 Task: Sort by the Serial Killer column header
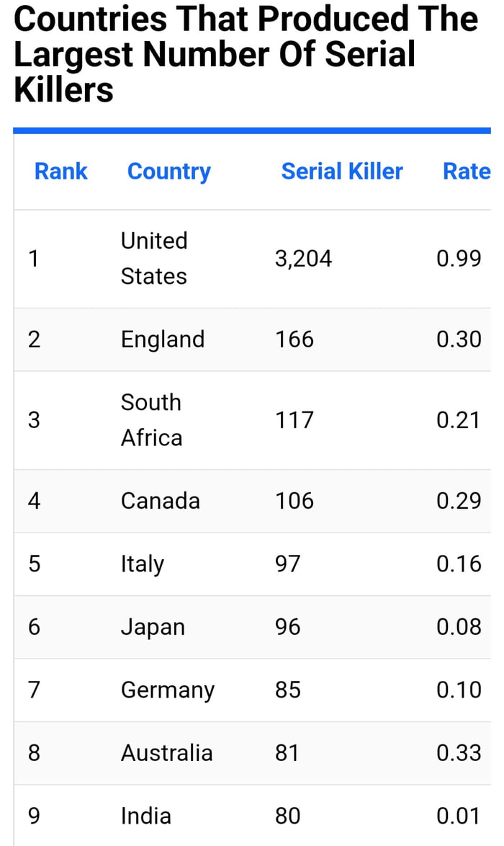pyautogui.click(x=342, y=172)
